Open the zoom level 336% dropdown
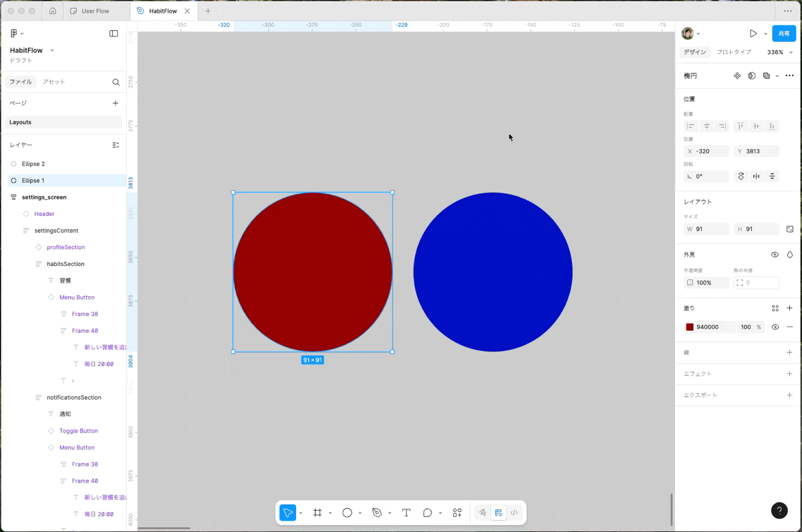 (779, 52)
